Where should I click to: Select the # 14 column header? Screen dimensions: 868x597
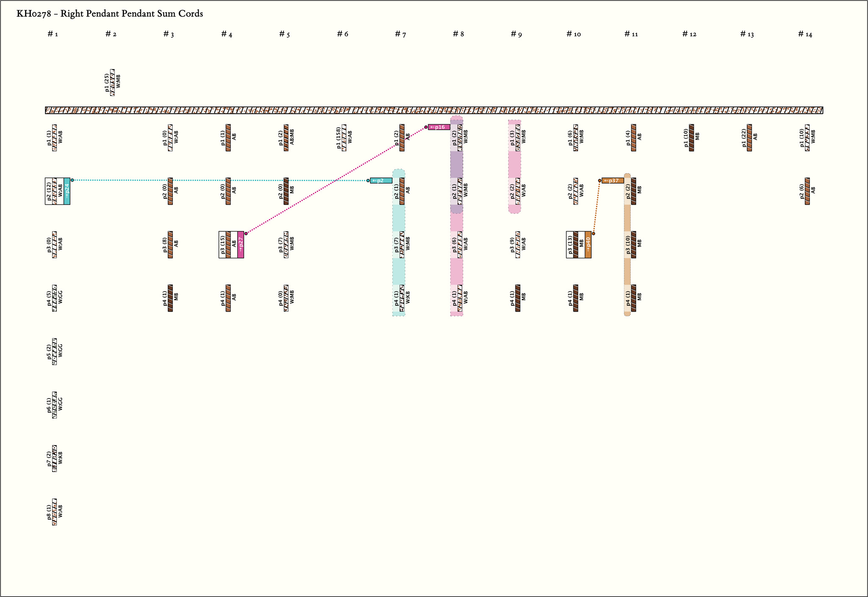805,34
